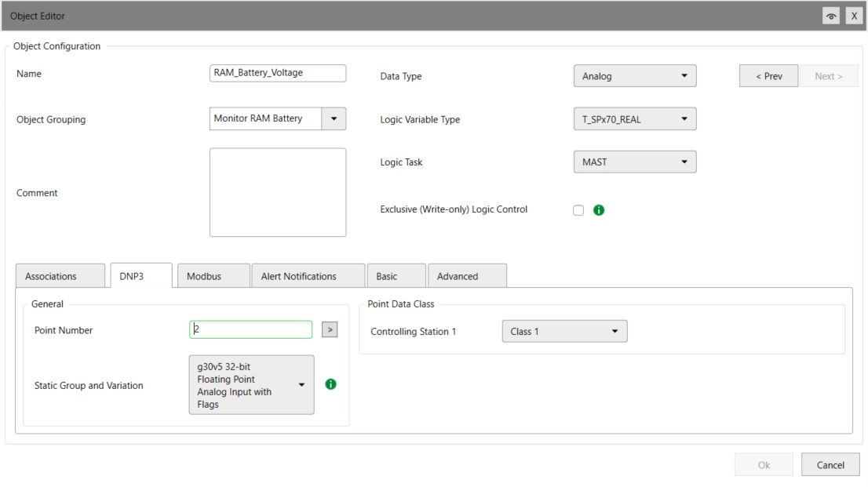Image resolution: width=868 pixels, height=487 pixels.
Task: Click inside the Comment text box
Action: coord(278,192)
